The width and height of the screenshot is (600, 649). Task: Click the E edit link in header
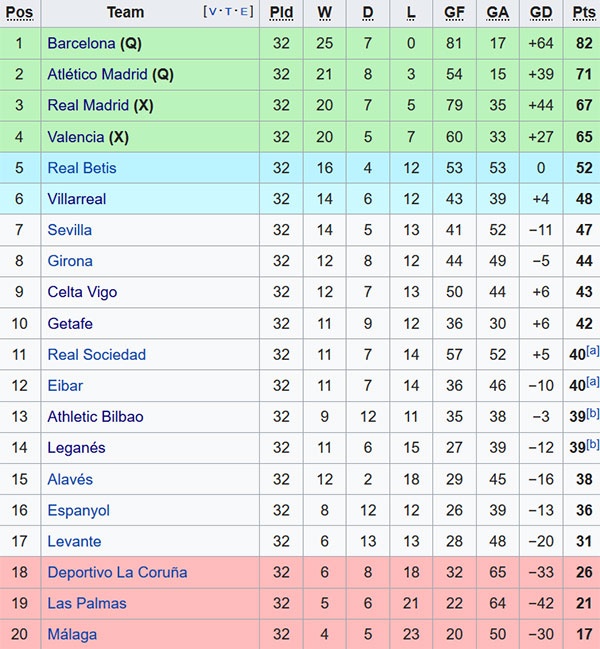click(246, 12)
